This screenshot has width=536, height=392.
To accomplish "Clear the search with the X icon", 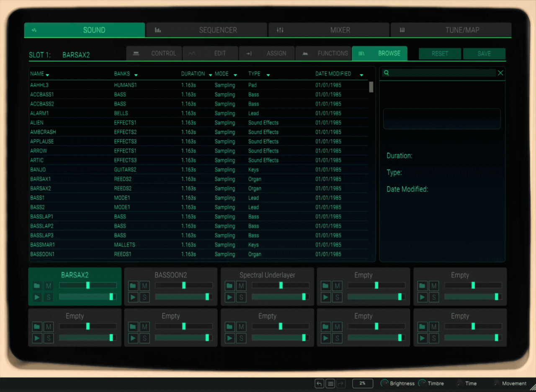I will [x=500, y=73].
